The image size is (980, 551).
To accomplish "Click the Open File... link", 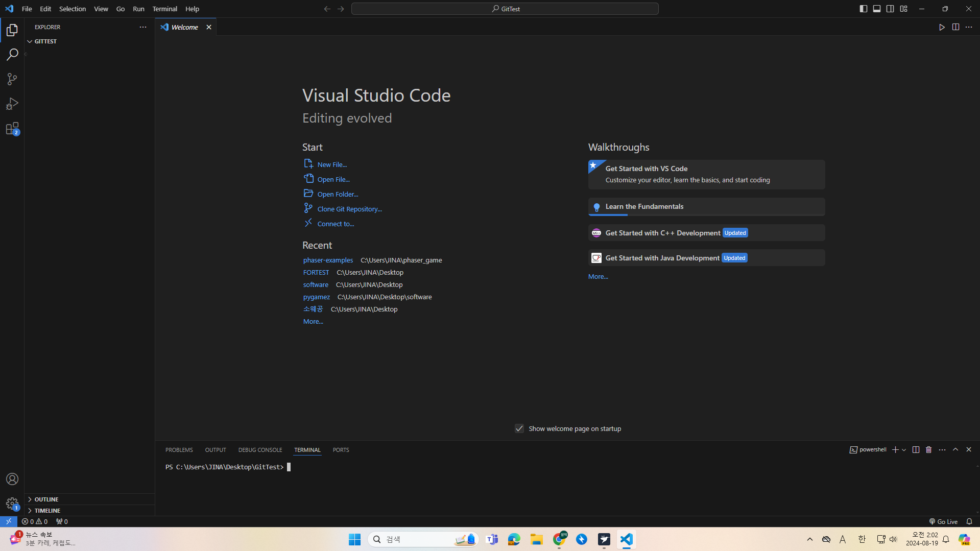I will pyautogui.click(x=333, y=179).
